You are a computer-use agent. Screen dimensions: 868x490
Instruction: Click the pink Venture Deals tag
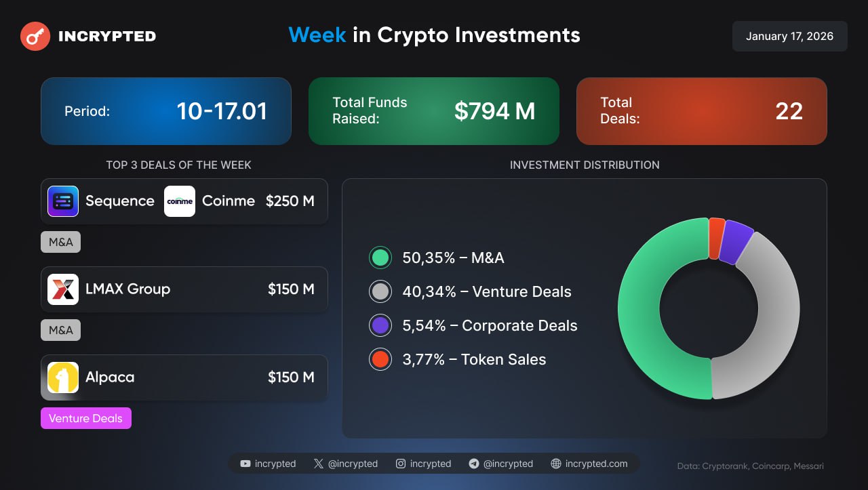[x=86, y=418]
